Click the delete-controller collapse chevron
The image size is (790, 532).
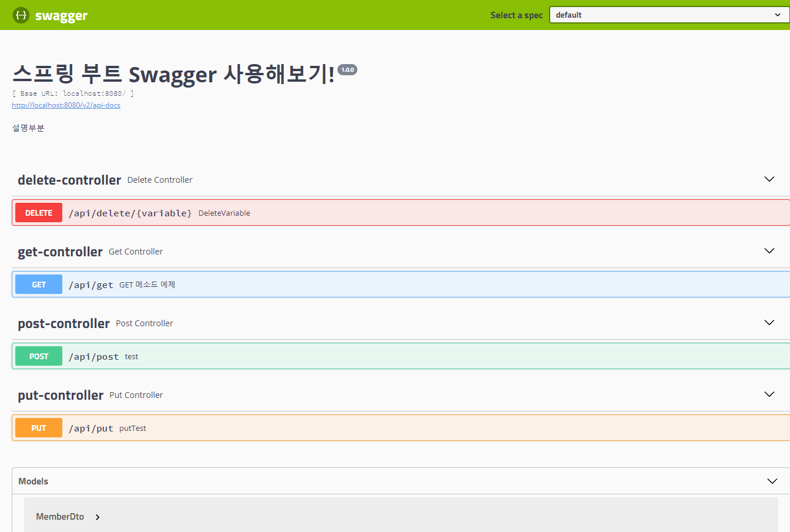(x=769, y=179)
